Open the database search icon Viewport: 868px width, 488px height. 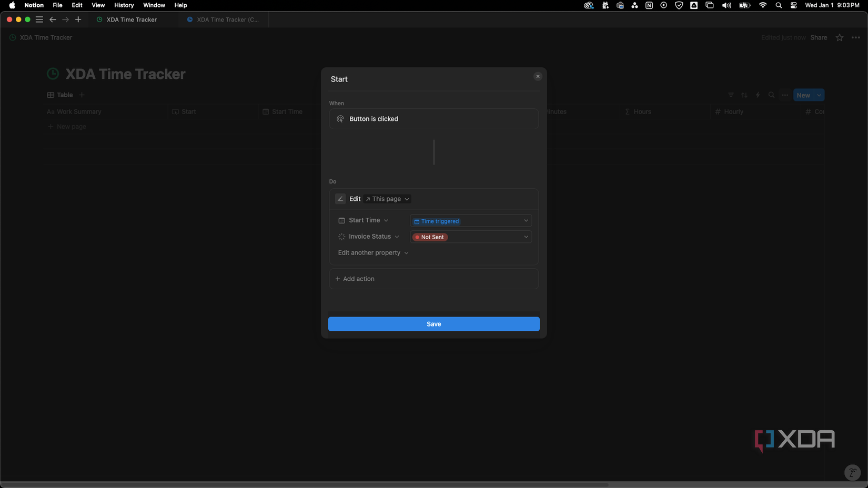771,95
